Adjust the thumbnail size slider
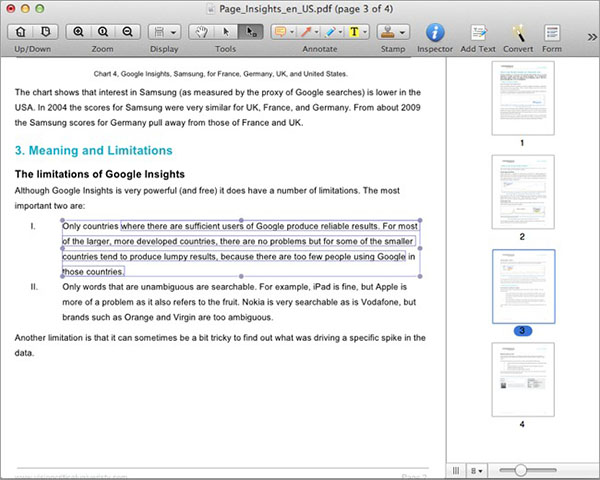 pyautogui.click(x=519, y=468)
